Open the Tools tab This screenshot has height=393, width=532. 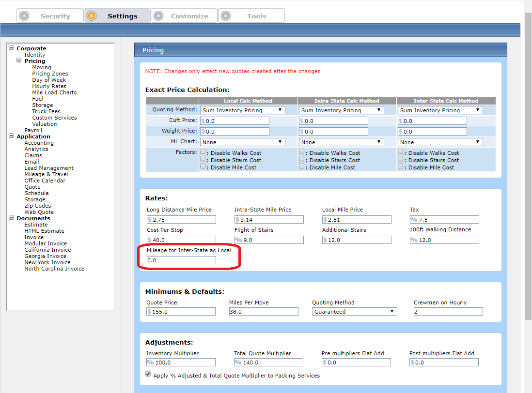[251, 15]
